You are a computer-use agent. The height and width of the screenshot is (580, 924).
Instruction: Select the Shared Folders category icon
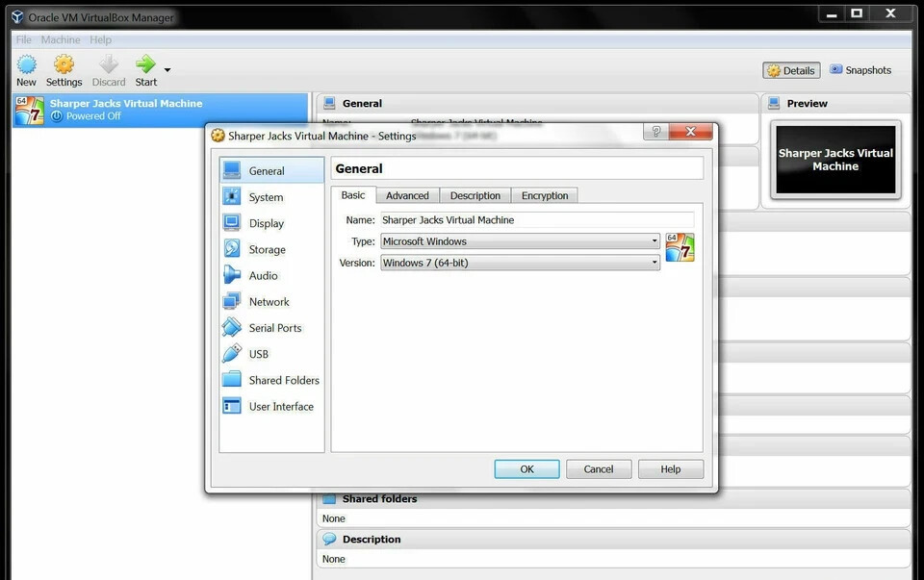232,379
